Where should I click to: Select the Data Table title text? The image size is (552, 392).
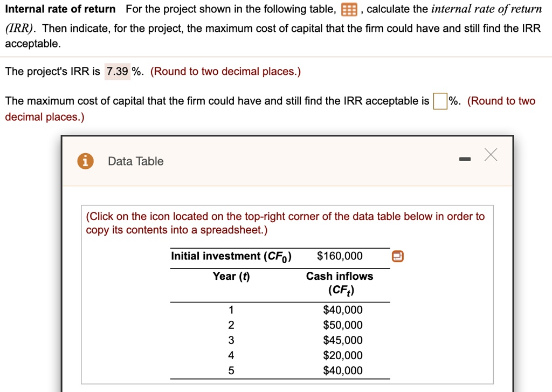(x=135, y=161)
